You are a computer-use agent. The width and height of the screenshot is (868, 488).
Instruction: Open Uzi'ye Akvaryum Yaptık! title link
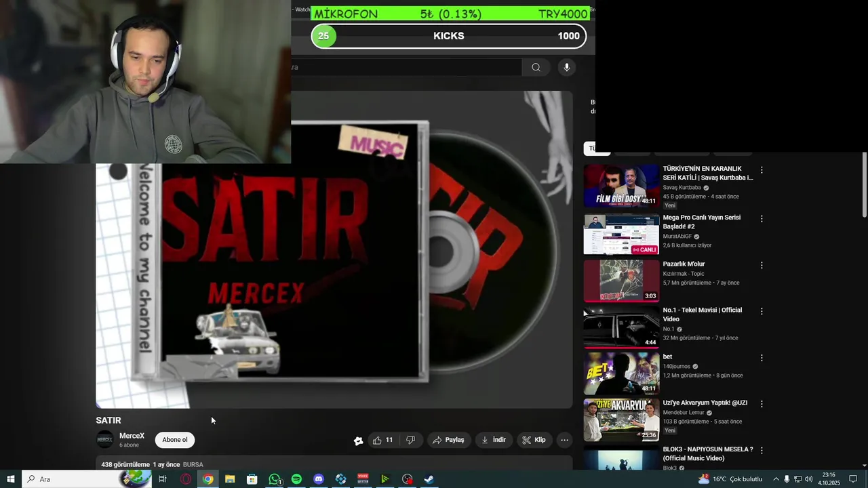pos(705,403)
